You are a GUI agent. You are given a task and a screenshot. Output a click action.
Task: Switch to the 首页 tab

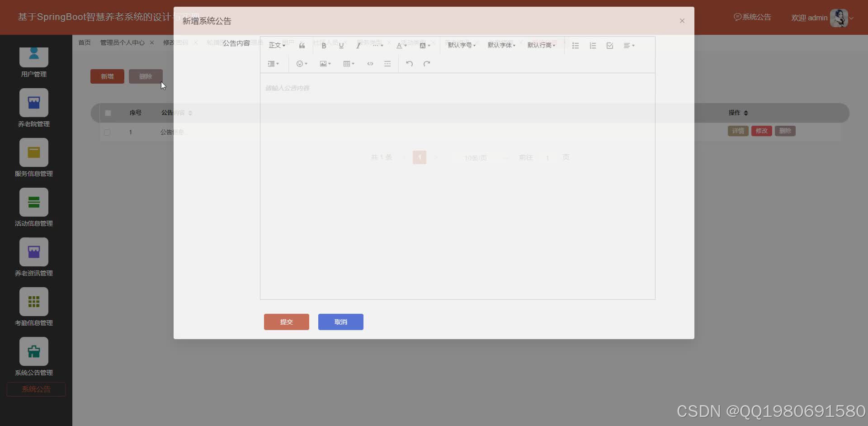(x=85, y=43)
